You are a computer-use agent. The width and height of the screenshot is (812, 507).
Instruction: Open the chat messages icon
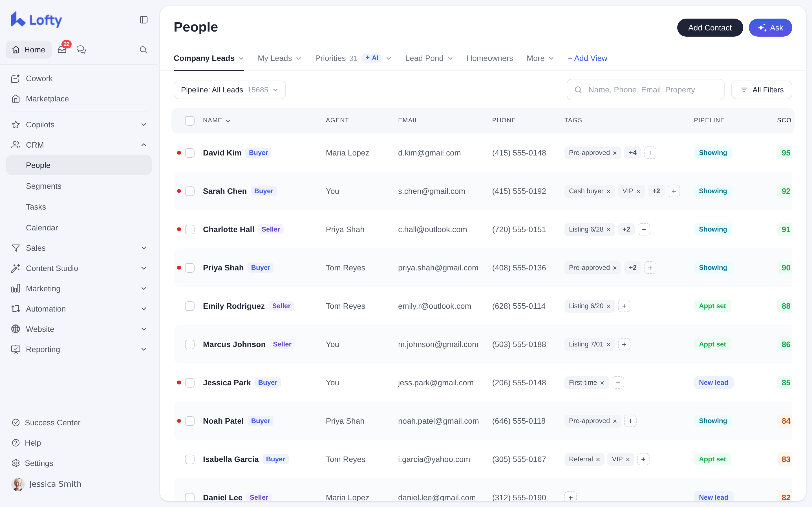tap(81, 50)
